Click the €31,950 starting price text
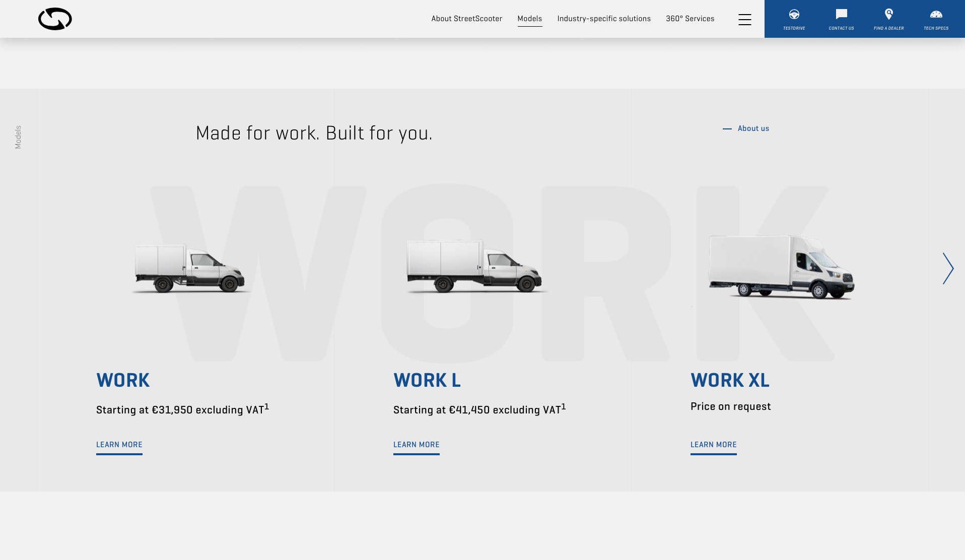Screen dimensions: 965x560 (182, 409)
